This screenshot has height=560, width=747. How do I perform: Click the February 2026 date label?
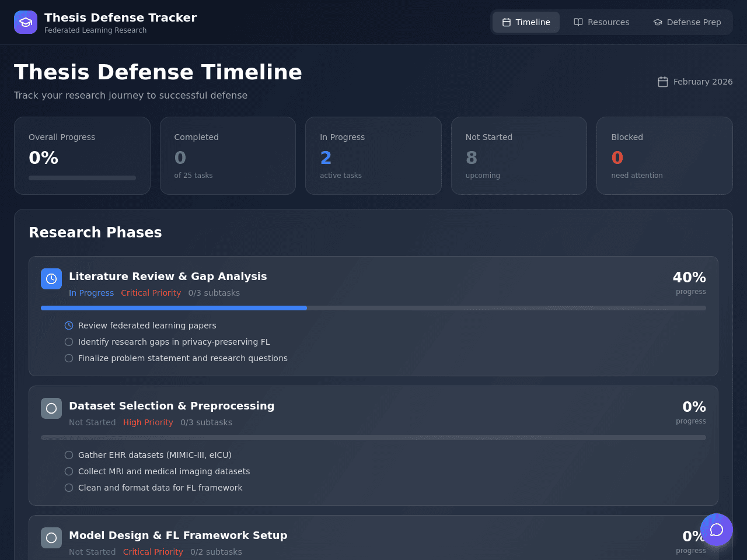pos(703,82)
